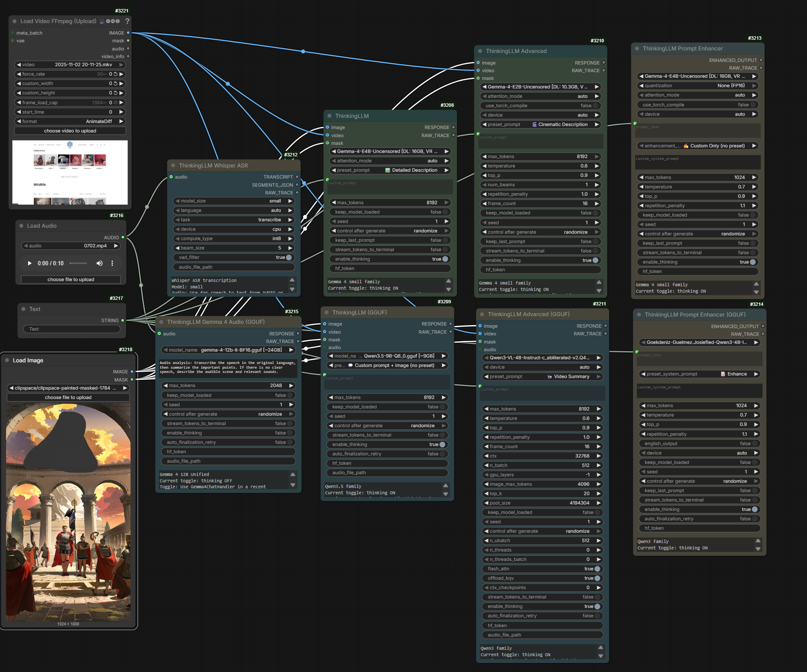Click hf_token field in ThinkingLLM Advanced (GGUF)

coord(542,625)
